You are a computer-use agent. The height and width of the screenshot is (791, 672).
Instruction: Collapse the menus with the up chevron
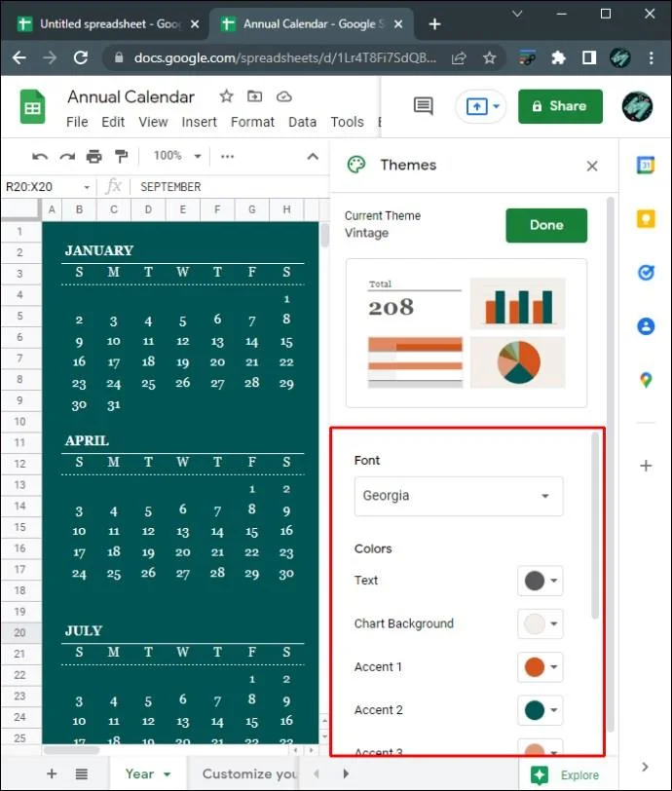[313, 157]
